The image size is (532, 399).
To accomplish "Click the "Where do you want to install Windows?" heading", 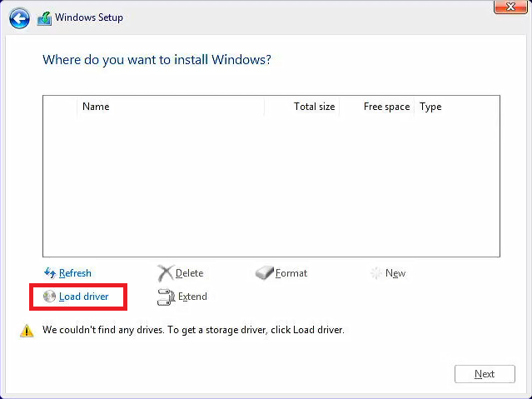I will pos(157,60).
